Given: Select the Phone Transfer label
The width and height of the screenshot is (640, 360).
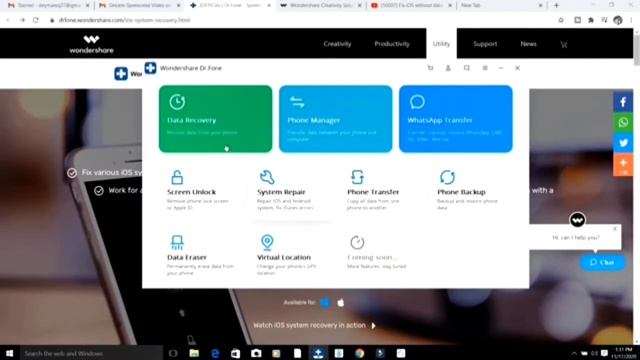Looking at the screenshot, I should point(373,192).
